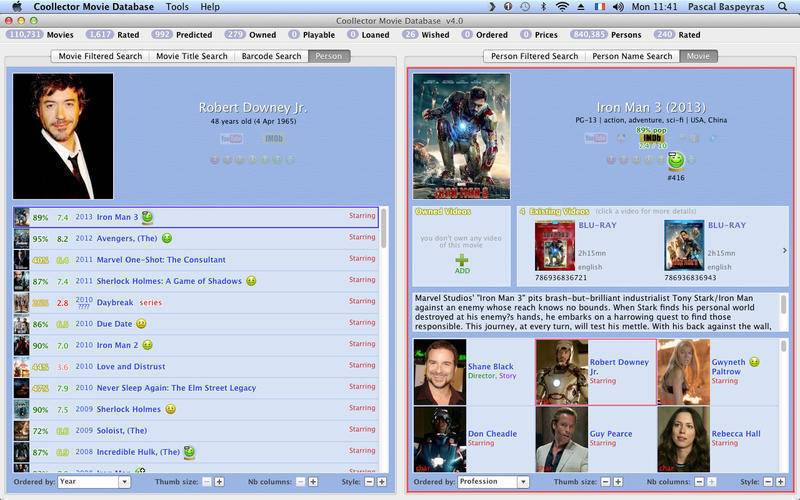
Task: Decrease Style in left panel
Action: [x=369, y=482]
